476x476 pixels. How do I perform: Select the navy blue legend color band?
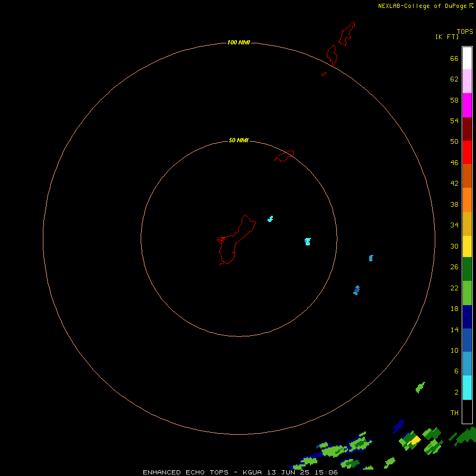click(467, 317)
